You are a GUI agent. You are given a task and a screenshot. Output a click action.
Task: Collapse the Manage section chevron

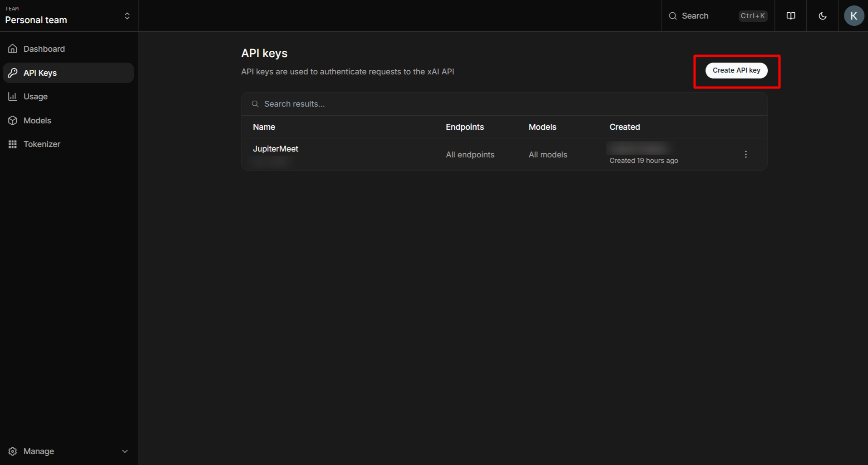coord(124,451)
